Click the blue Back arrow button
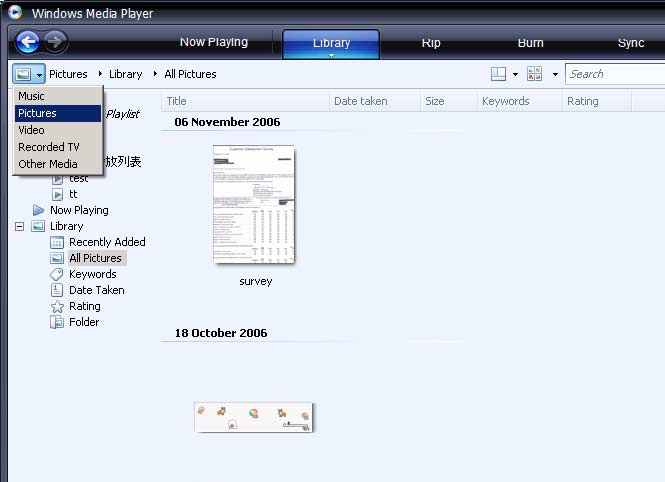Screen dimensions: 665x482 pyautogui.click(x=28, y=42)
